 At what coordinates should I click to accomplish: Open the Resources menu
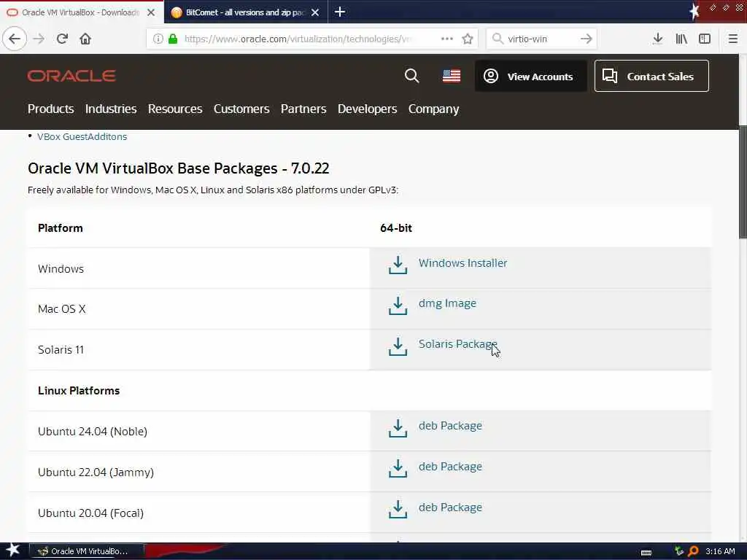[175, 109]
